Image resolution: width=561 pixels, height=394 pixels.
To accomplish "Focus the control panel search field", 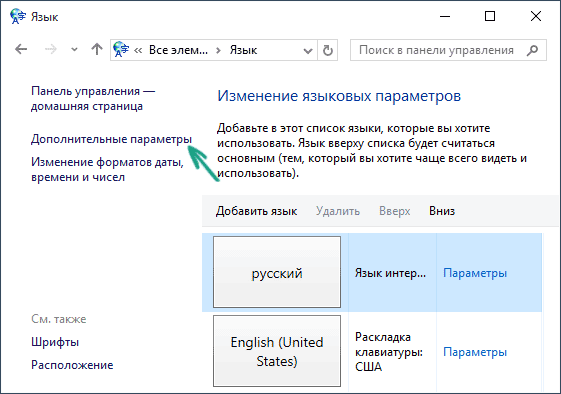I will [x=448, y=50].
